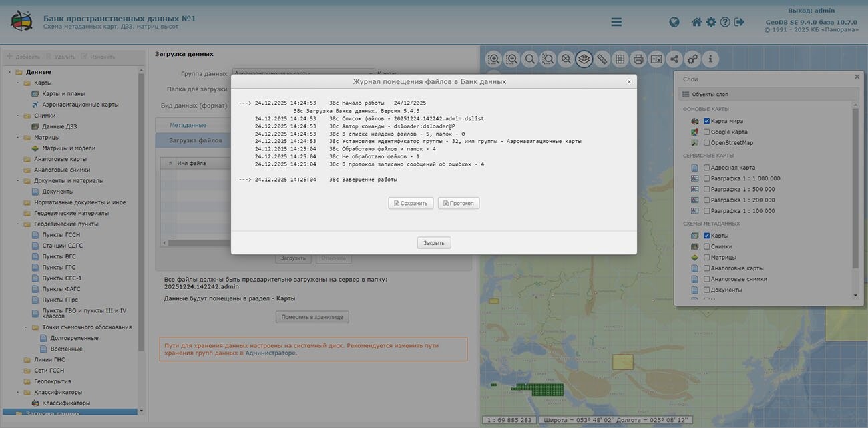868x428 pixels.
Task: Uncheck the Карта мира layer
Action: click(x=707, y=121)
